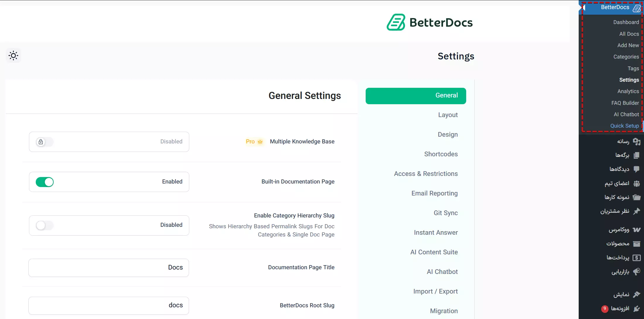Click the red 9 update badge on افزونه‌ها

[605, 308]
